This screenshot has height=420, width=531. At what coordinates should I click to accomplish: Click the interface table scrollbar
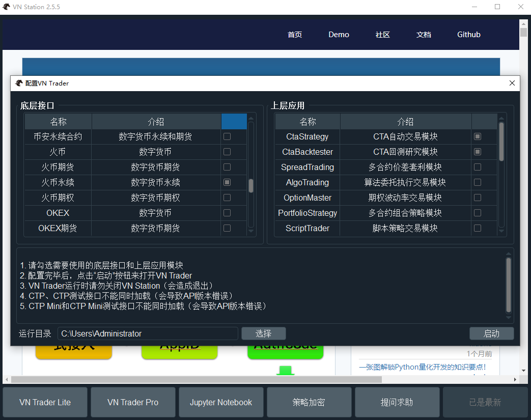(250, 187)
